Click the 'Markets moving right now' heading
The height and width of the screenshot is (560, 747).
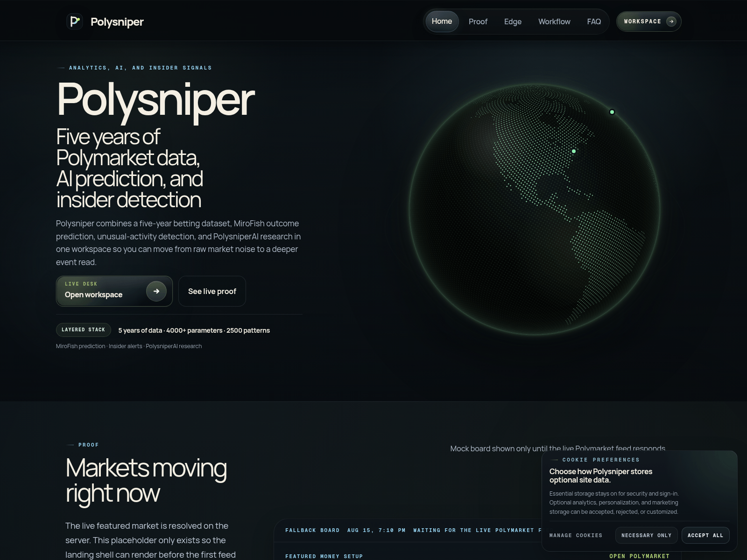click(146, 480)
